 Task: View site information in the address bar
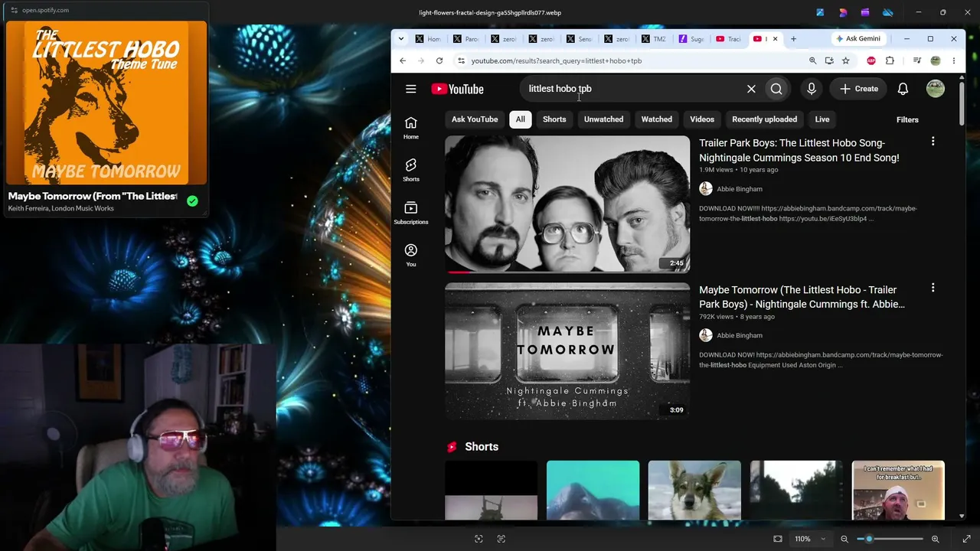pyautogui.click(x=461, y=60)
